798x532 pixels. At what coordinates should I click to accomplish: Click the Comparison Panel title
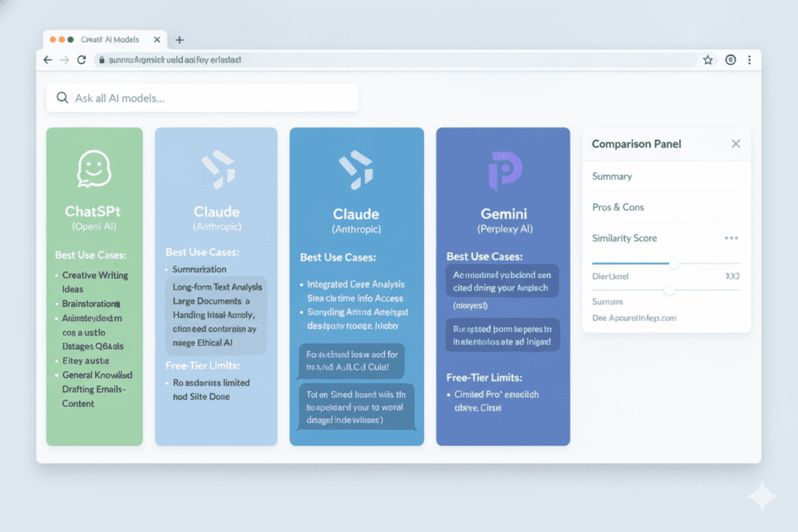[636, 144]
